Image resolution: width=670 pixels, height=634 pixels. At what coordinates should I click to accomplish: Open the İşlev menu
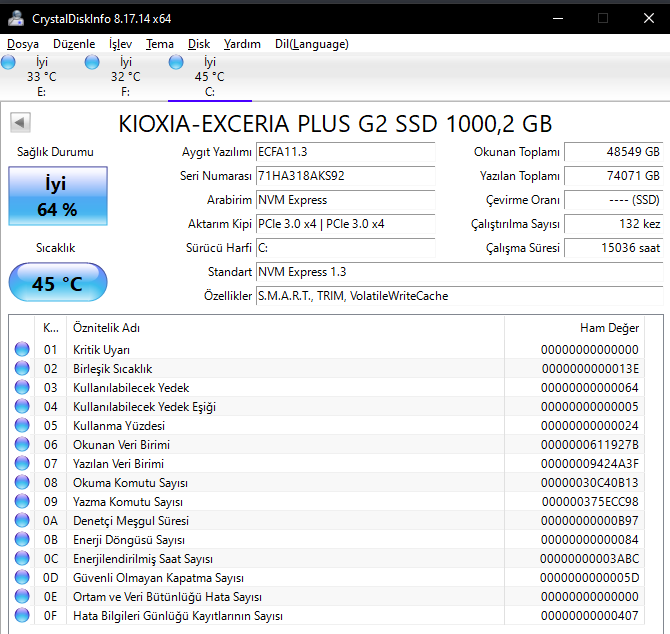click(120, 44)
